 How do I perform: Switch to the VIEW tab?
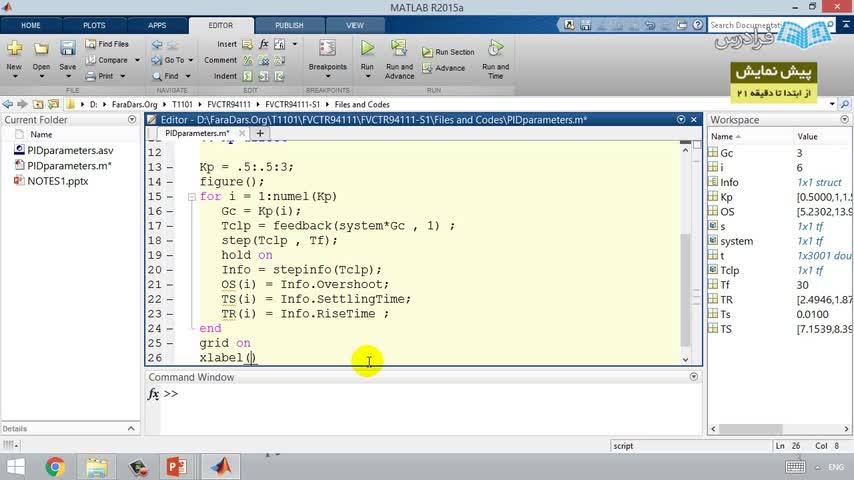(x=355, y=26)
